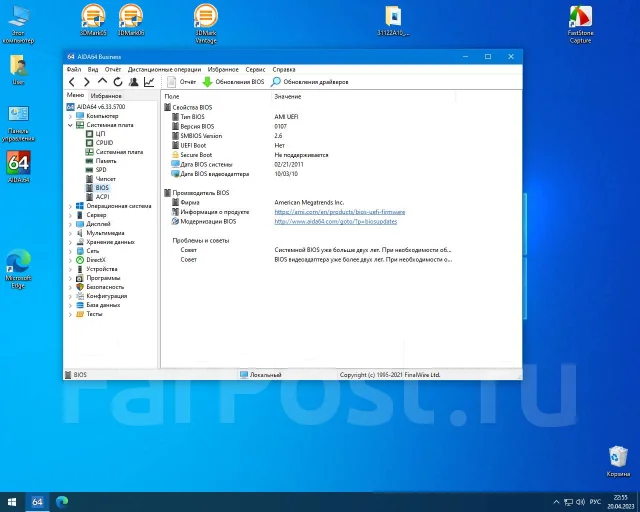Image resolution: width=640 pixels, height=512 pixels.
Task: Expand the Компьютер tree node
Action: tap(70, 116)
